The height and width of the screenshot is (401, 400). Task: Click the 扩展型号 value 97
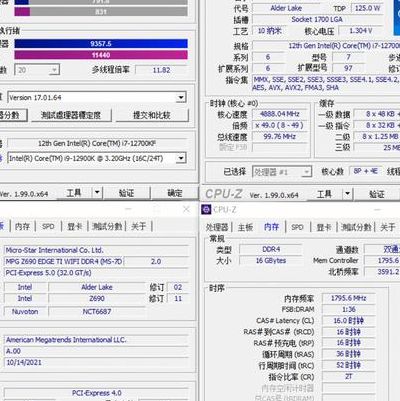(x=348, y=68)
